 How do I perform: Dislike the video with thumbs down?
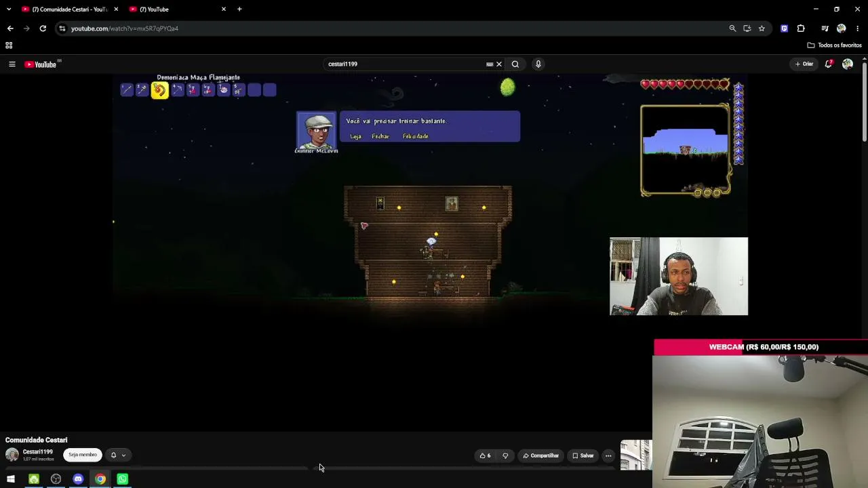(505, 455)
